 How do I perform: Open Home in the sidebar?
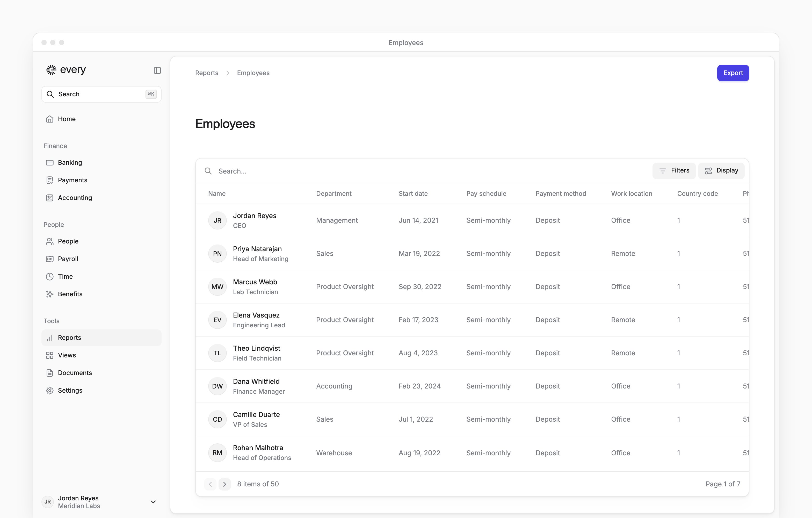101,119
